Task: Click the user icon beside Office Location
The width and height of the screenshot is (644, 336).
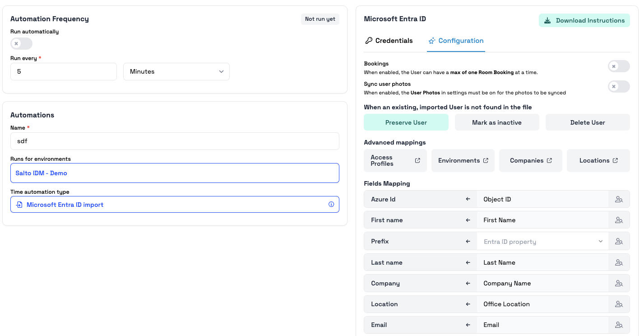Action: tap(619, 304)
